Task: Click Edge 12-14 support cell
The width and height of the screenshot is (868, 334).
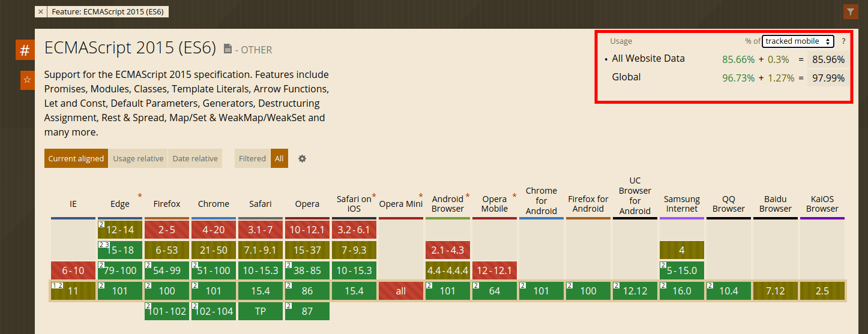Action: click(120, 230)
